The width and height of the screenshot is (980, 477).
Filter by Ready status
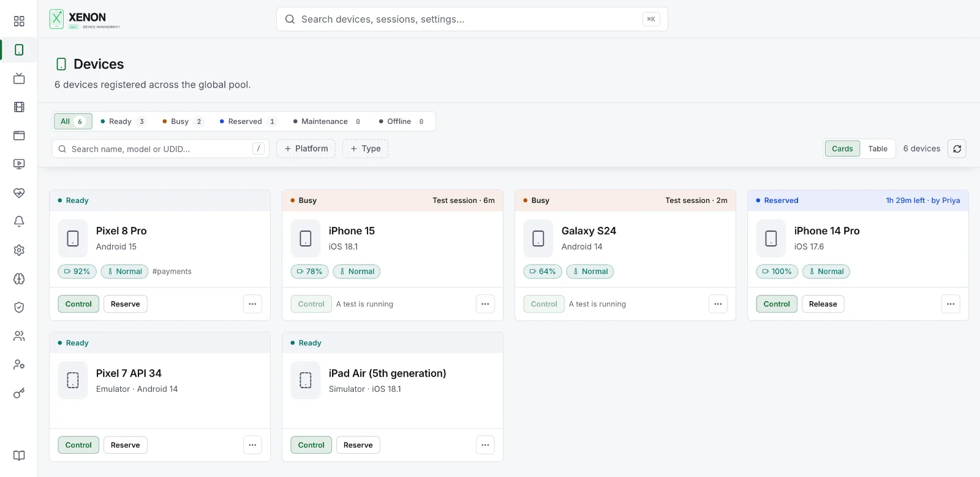point(123,121)
